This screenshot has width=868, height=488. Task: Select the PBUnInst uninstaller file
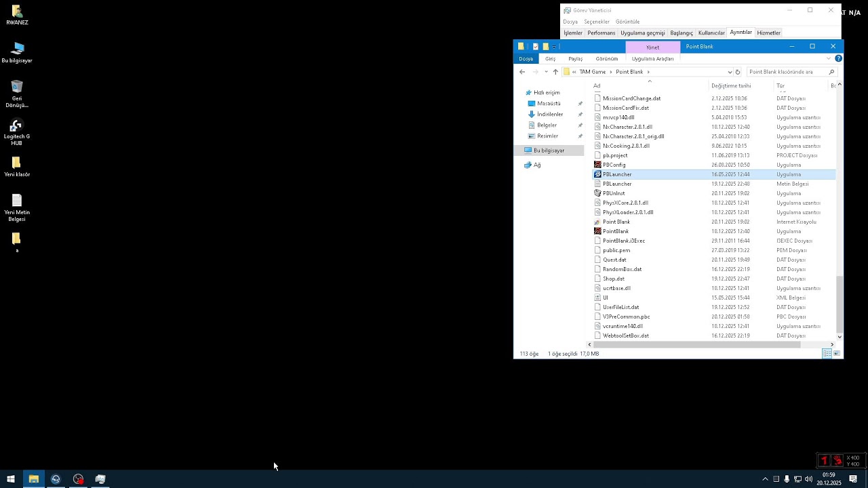click(x=614, y=193)
